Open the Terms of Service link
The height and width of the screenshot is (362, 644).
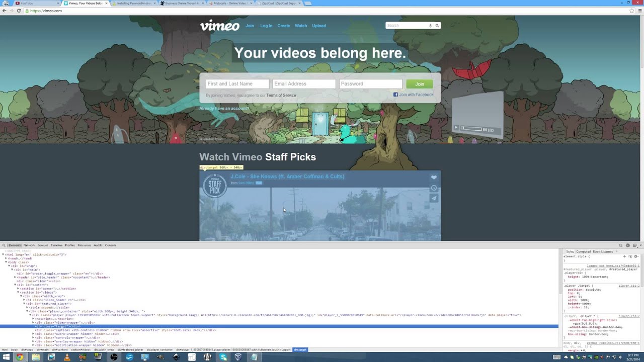[x=281, y=96]
